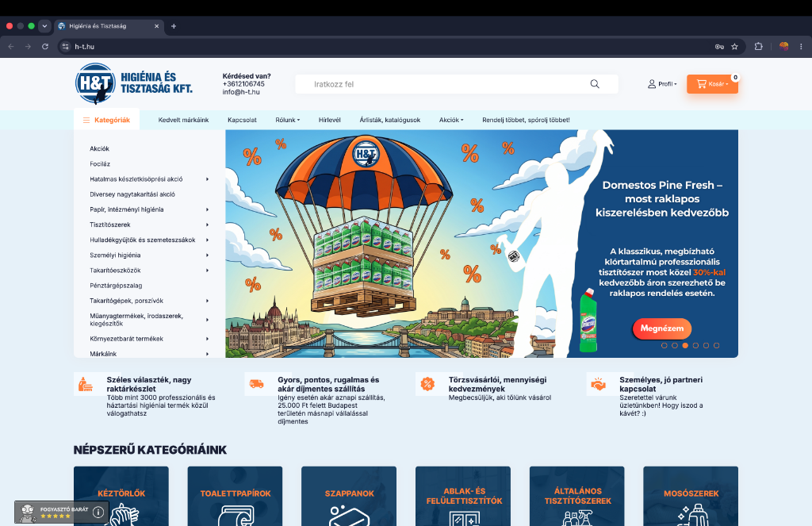Open the Profil user menu
This screenshot has height=526, width=812.
pyautogui.click(x=662, y=84)
